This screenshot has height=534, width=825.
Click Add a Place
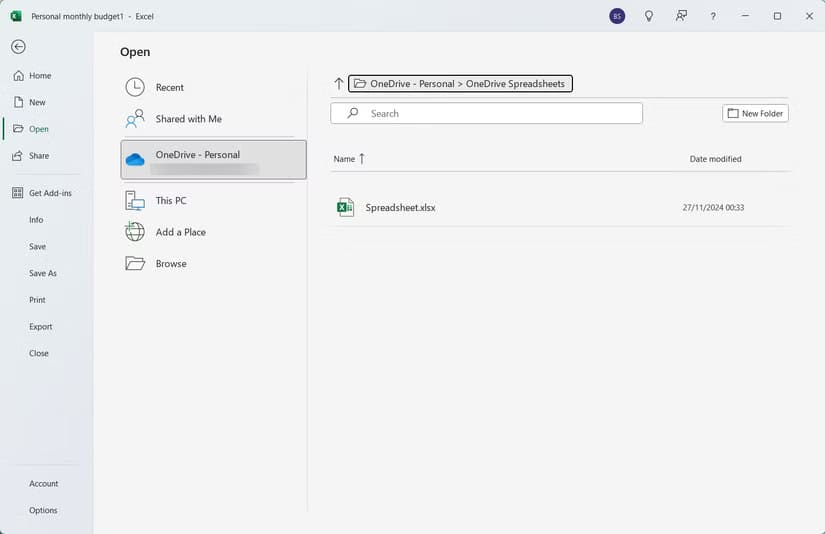tap(213, 232)
